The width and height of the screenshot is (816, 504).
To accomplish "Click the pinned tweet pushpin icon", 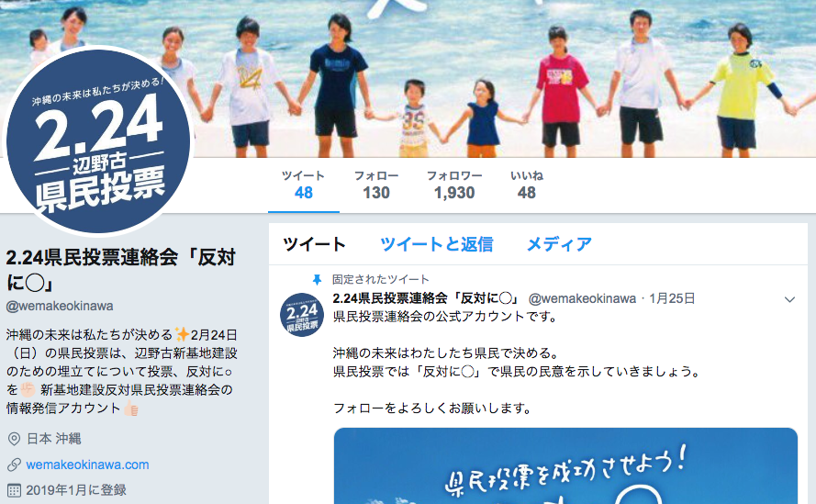I will pyautogui.click(x=317, y=280).
